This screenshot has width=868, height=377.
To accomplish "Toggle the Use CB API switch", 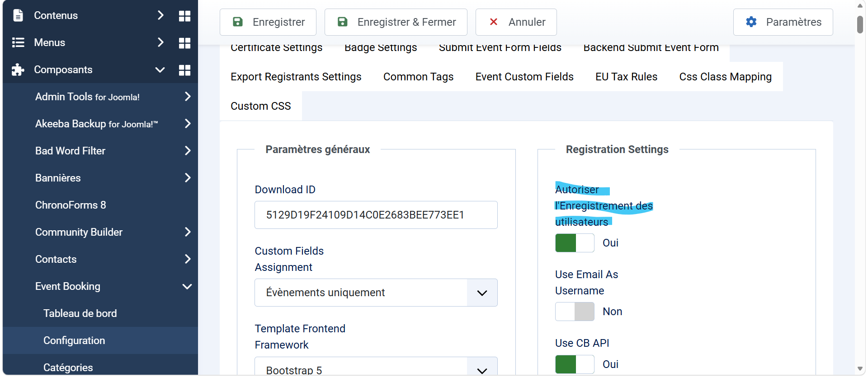I will 575,364.
